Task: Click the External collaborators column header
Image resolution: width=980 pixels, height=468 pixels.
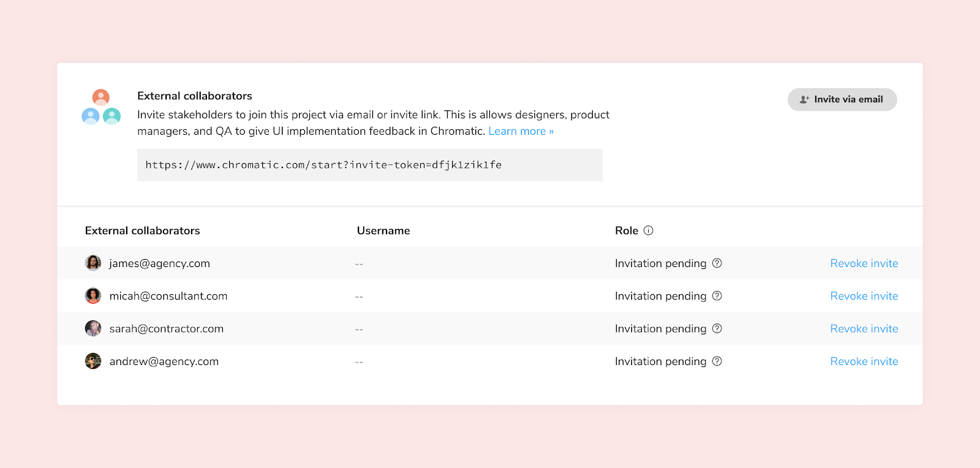Action: tap(142, 231)
